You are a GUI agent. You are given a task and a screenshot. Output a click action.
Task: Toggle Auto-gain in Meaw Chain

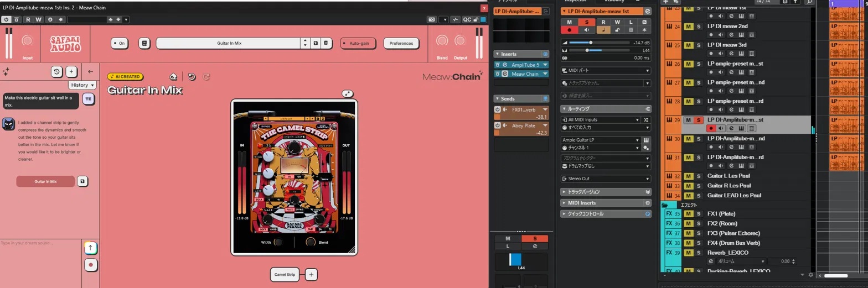(358, 43)
